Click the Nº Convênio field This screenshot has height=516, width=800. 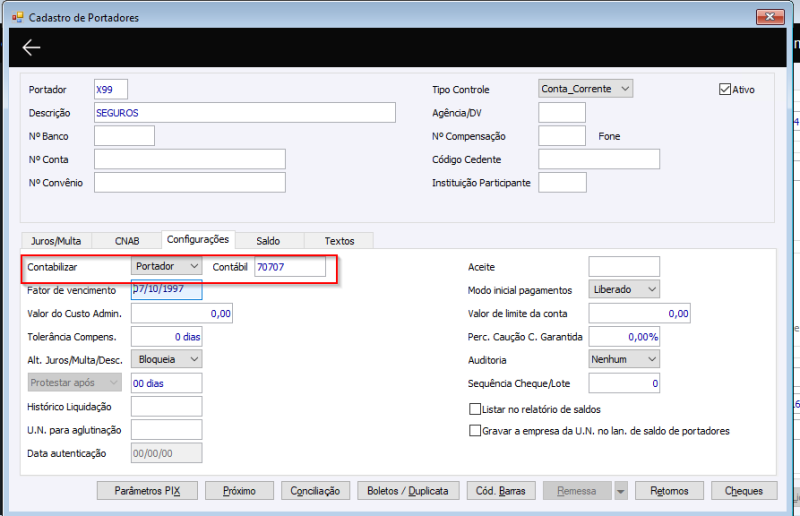tap(190, 183)
